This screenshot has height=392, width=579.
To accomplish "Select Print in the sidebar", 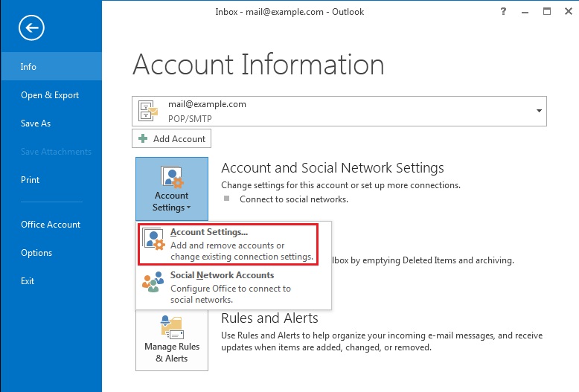I will coord(51,180).
